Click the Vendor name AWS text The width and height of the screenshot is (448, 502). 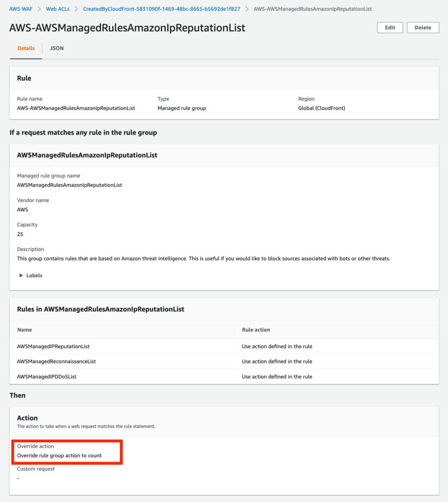[22, 209]
